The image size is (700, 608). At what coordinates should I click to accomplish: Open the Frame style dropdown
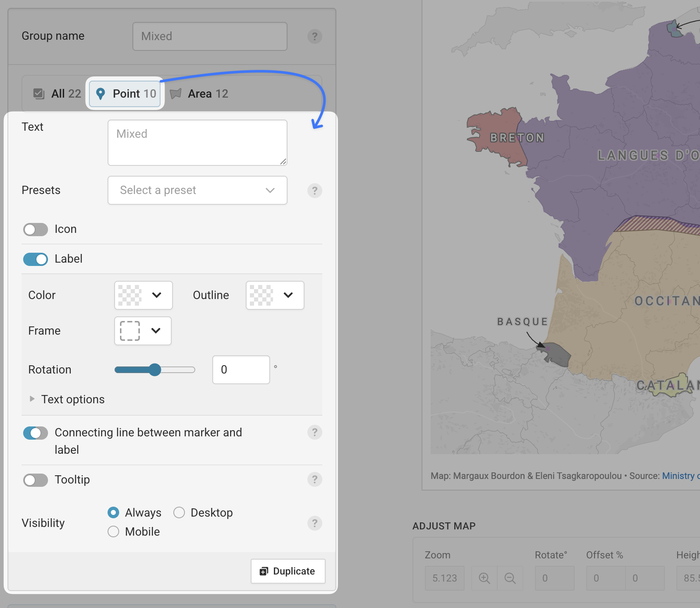point(143,331)
